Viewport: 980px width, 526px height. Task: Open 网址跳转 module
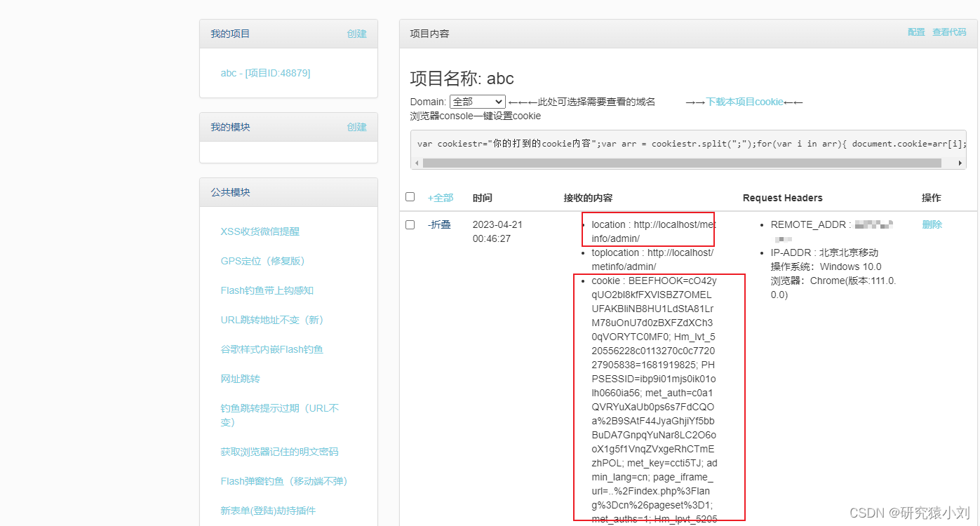240,379
